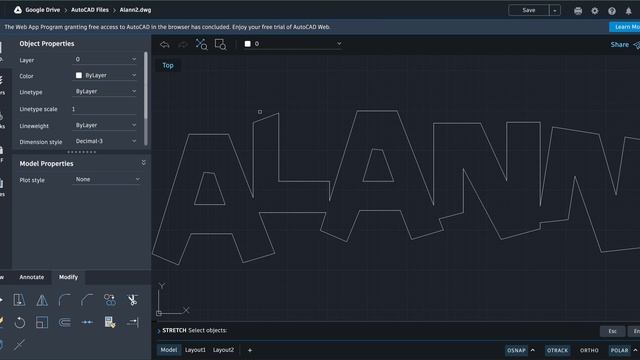
Task: Toggle OSNAP in the status bar
Action: (516, 350)
